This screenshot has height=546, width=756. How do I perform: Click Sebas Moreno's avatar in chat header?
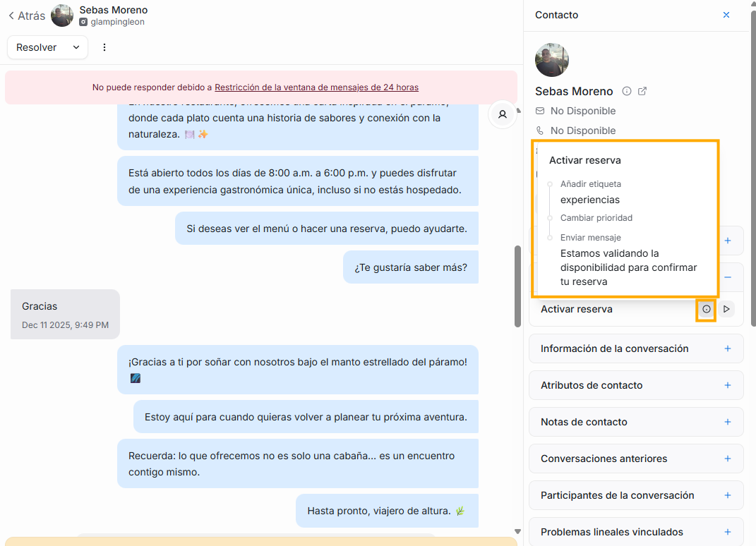tap(62, 16)
